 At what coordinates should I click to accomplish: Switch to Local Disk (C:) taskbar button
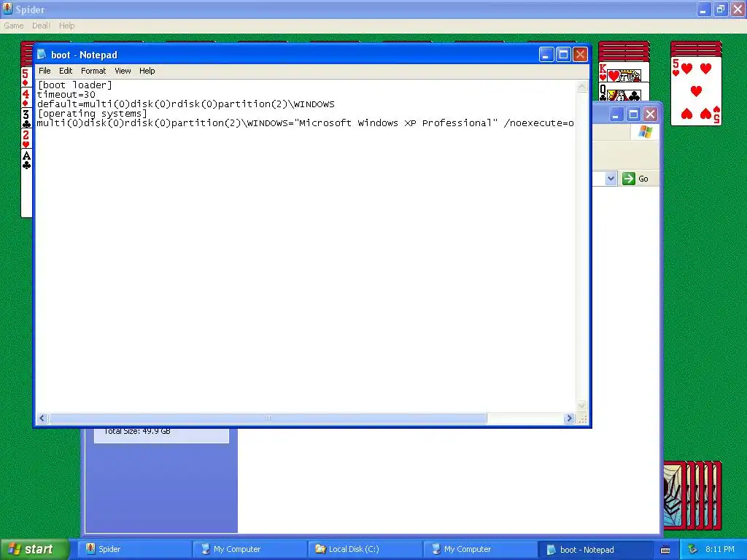[365, 549]
